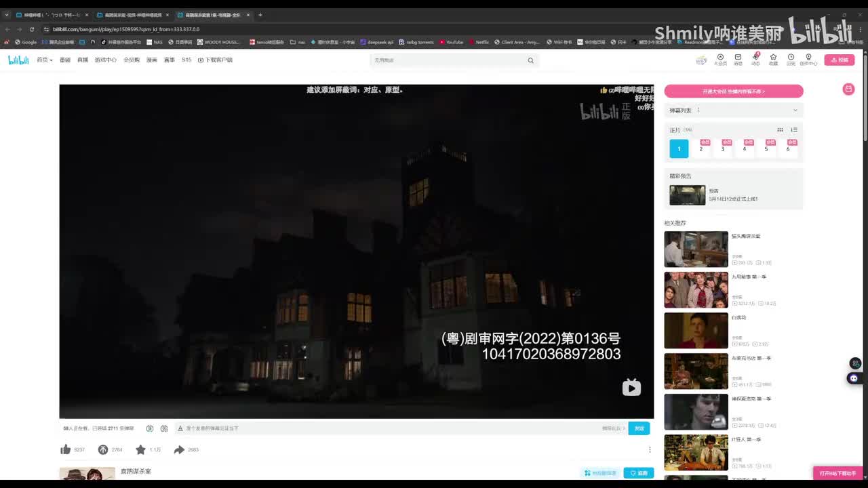The image size is (868, 488).
Task: Click the pink TV mascot icon
Action: (848, 89)
